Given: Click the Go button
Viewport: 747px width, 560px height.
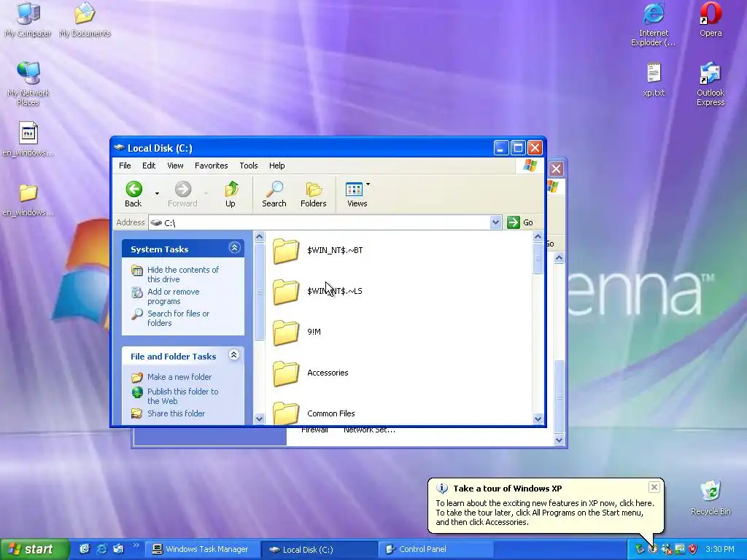Looking at the screenshot, I should pos(519,222).
